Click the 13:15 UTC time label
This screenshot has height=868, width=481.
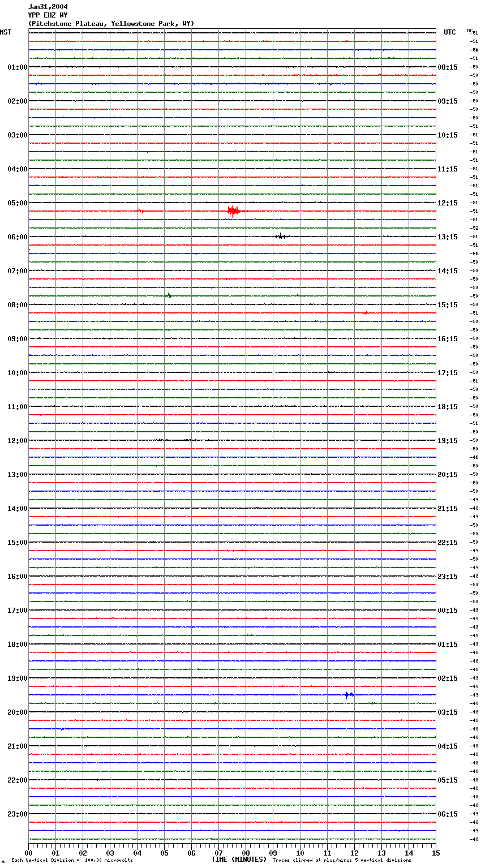tap(448, 237)
